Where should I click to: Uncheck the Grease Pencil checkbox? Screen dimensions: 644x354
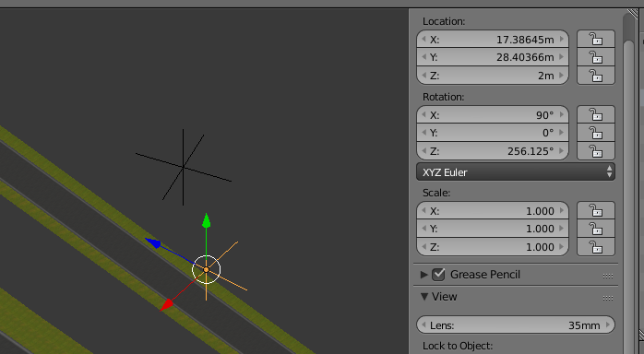tap(438, 274)
